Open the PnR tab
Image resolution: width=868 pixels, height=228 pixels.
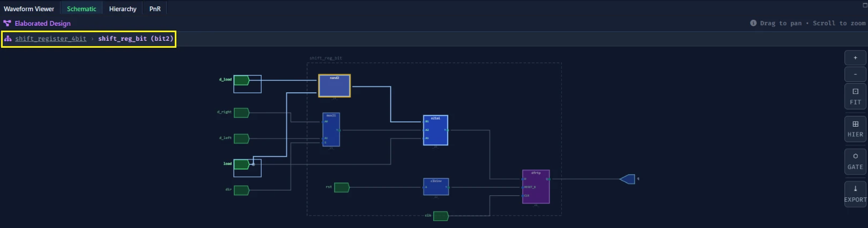(x=155, y=9)
